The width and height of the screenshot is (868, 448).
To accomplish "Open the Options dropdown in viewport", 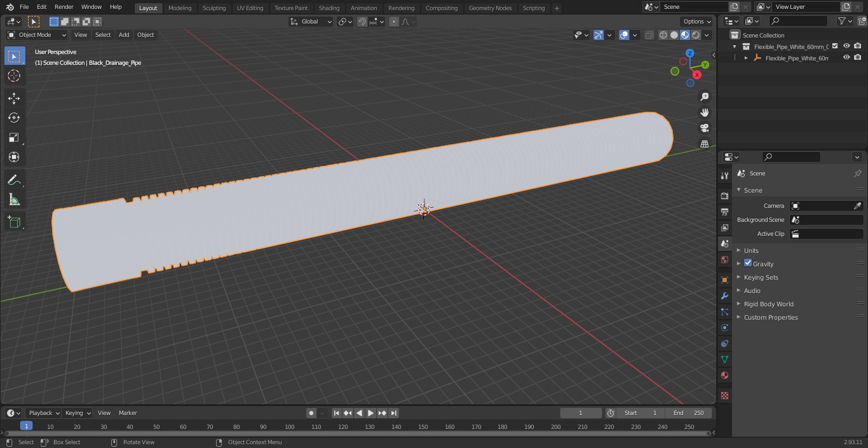I will 697,22.
